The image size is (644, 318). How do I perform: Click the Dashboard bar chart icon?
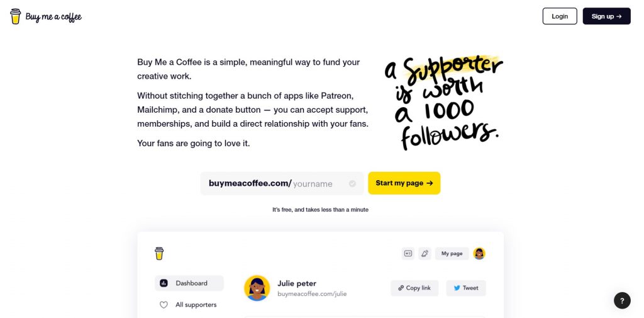164,283
